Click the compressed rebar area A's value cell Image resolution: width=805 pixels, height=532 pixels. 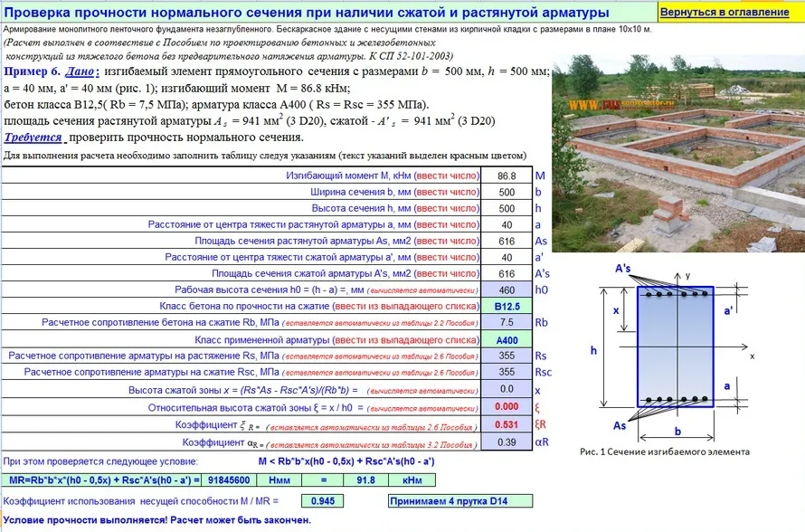tap(507, 273)
